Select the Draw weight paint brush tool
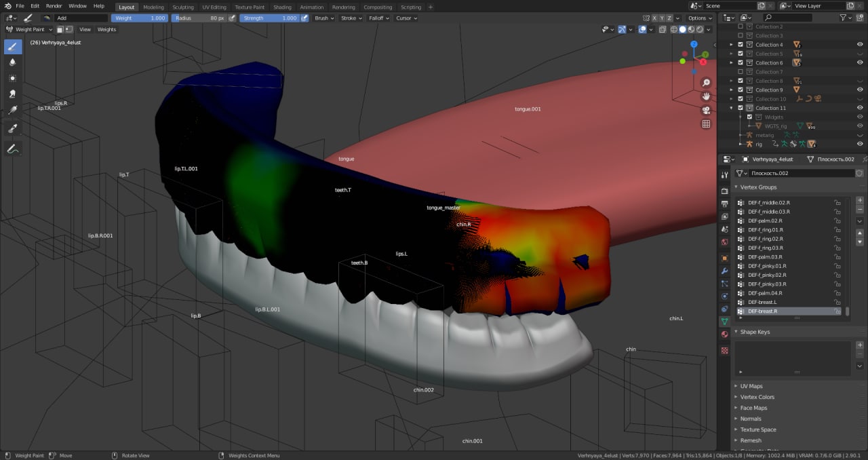 coord(13,47)
